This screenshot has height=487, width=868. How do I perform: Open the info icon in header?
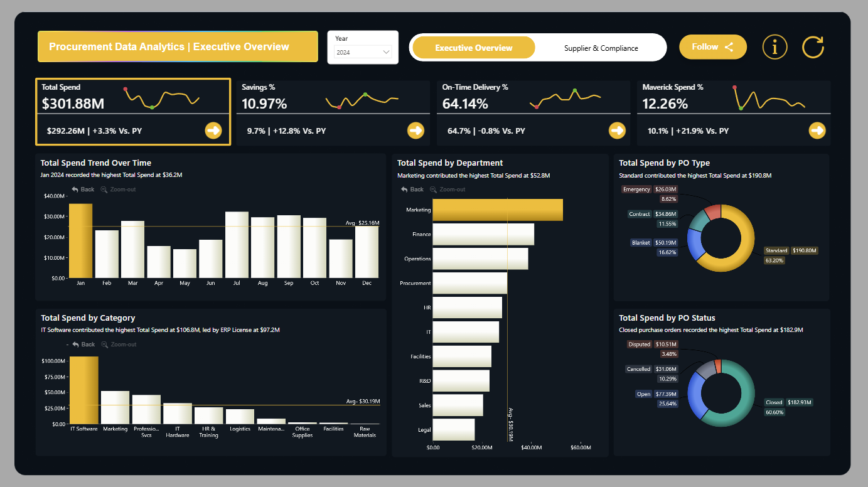pyautogui.click(x=774, y=47)
